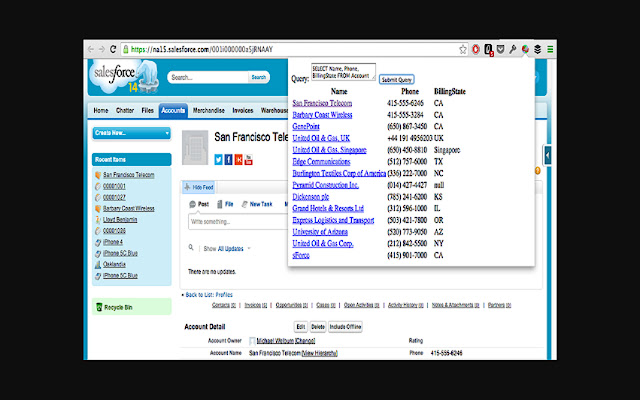Open Dickenson plc query result

point(311,197)
